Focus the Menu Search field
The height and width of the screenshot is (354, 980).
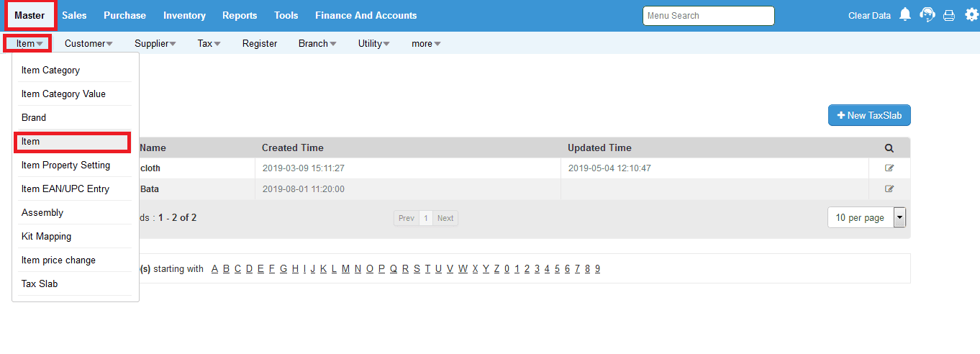(708, 16)
